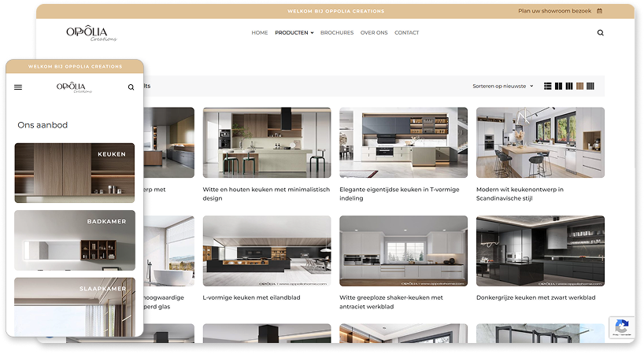Viewport: 644px width, 354px height.
Task: Open L-vormige keuken met eilandblad title
Action: (251, 298)
